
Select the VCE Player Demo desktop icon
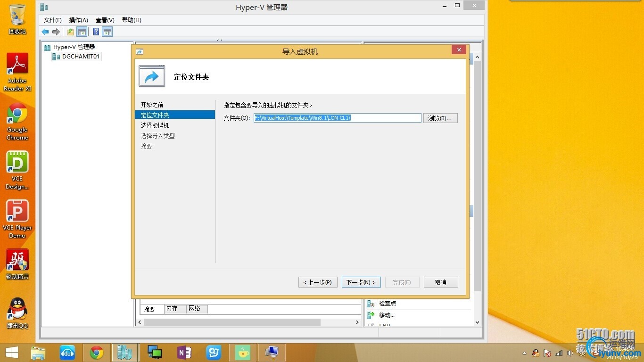17,219
